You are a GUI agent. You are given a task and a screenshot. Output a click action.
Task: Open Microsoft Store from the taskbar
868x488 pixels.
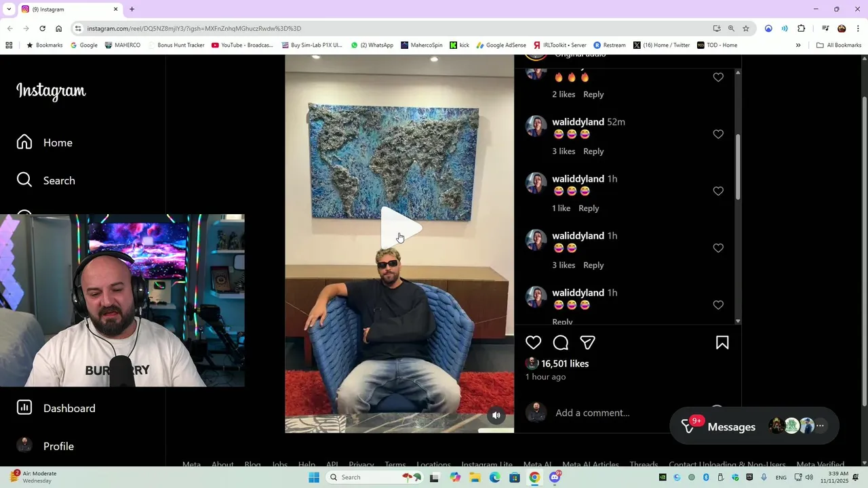click(515, 477)
